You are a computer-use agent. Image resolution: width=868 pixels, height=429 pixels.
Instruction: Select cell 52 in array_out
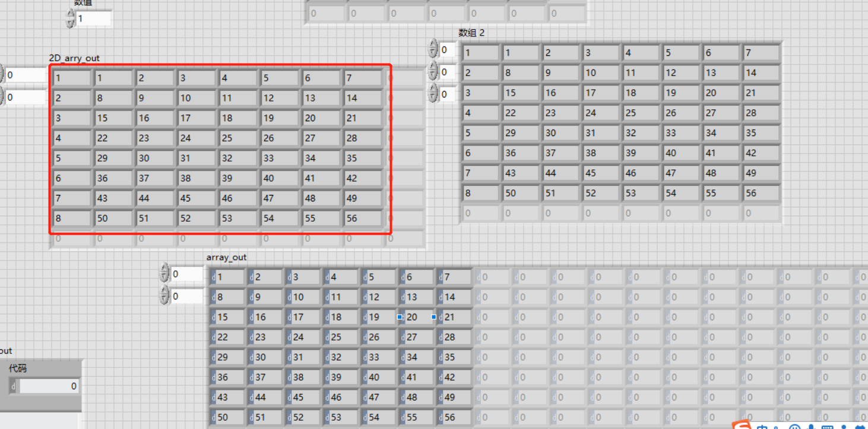click(x=303, y=417)
